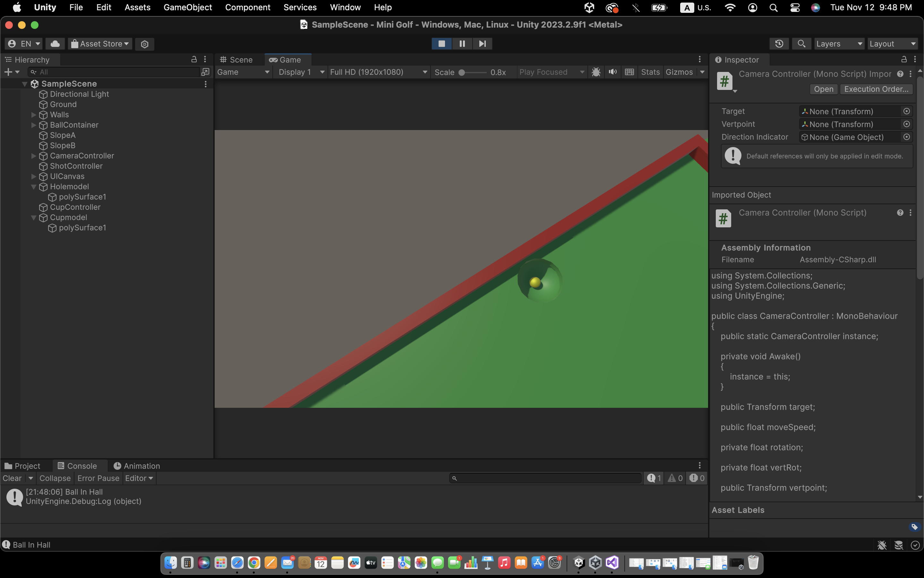The width and height of the screenshot is (924, 578).
Task: Open Visual Studio from the Dock
Action: click(612, 562)
